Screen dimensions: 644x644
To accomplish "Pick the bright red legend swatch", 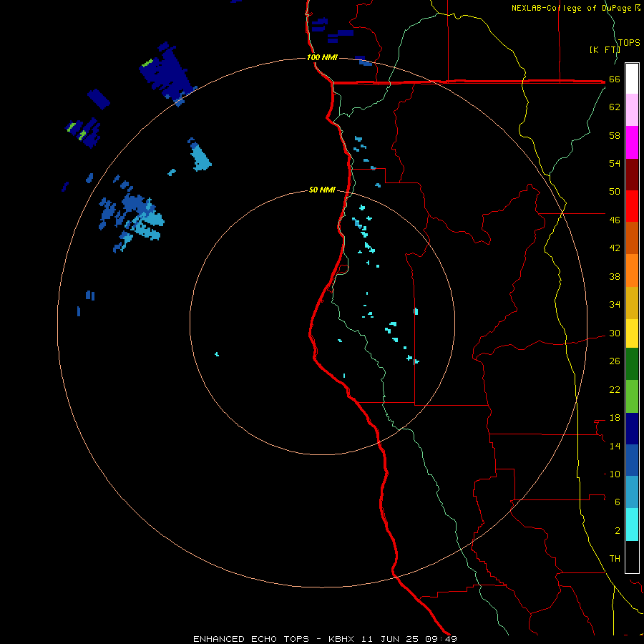I will tap(632, 206).
